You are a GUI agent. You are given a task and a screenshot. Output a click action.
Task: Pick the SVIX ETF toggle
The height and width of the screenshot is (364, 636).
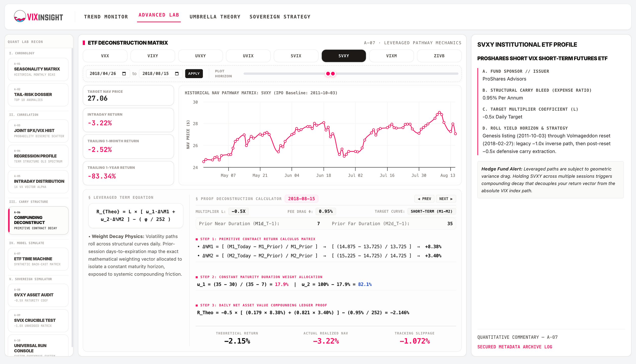coord(296,56)
